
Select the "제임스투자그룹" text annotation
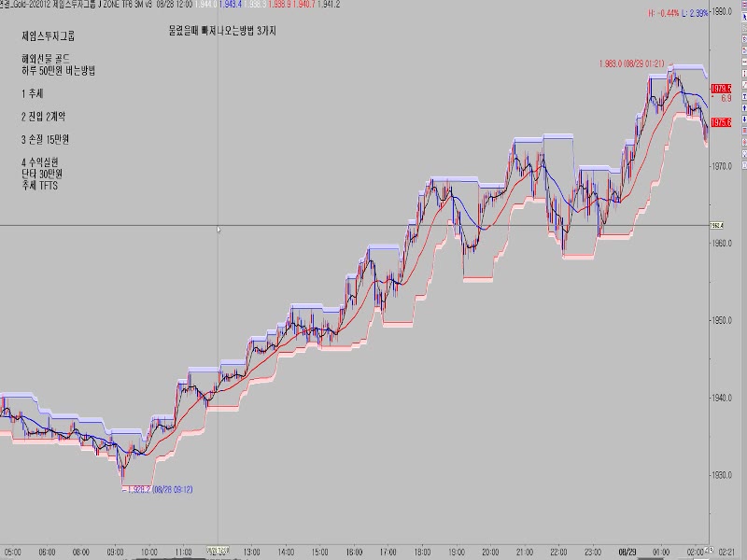(48, 36)
